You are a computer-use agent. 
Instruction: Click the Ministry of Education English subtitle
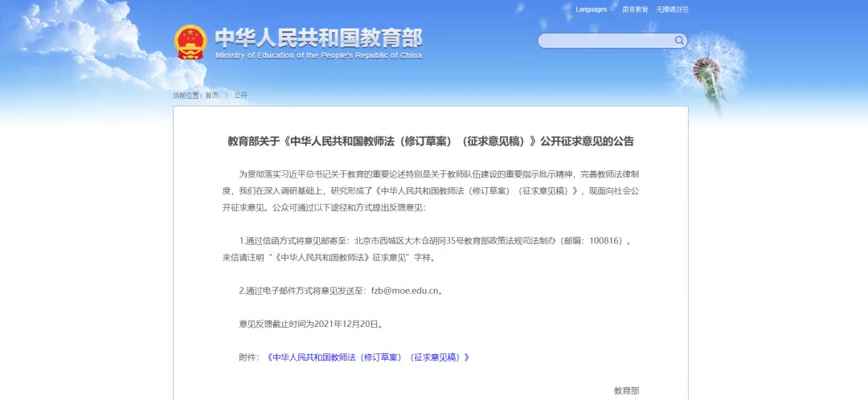pos(318,55)
